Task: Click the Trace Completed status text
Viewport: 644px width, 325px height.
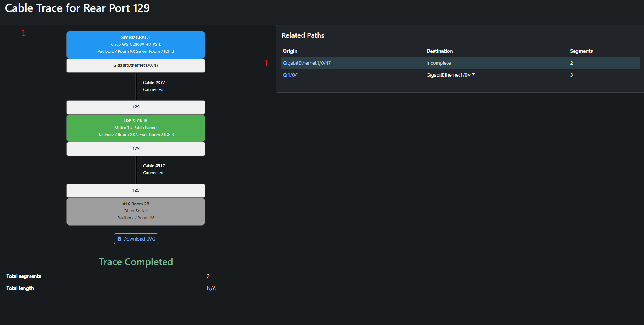Action: (136, 262)
